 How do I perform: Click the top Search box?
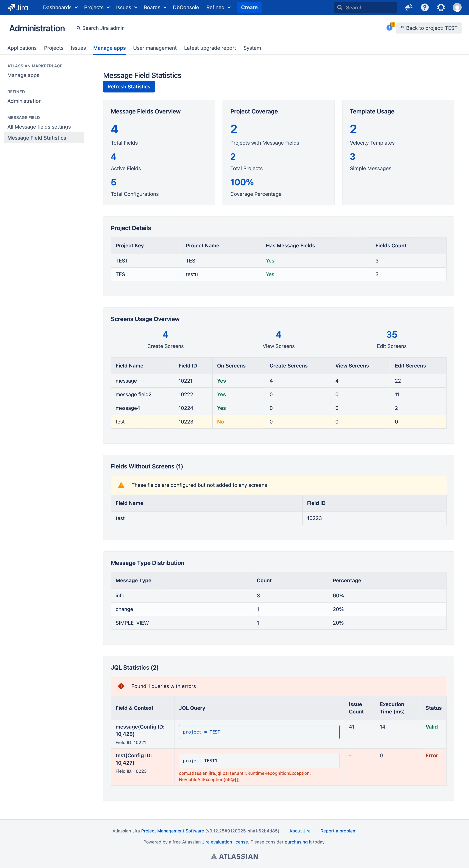tap(365, 7)
